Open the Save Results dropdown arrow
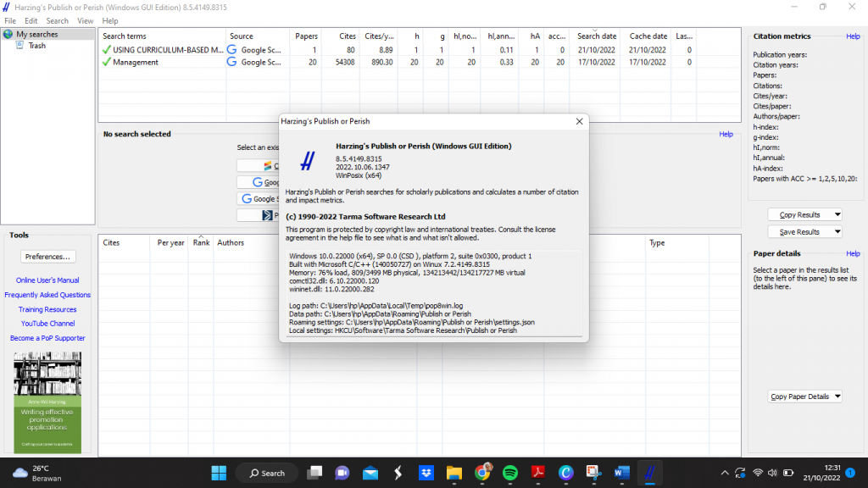868x488 pixels. click(837, 232)
